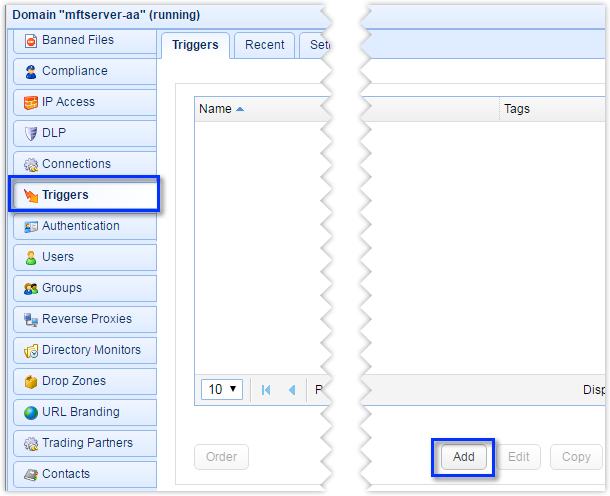610x496 pixels.
Task: Click the Tags column header
Action: pyautogui.click(x=517, y=109)
